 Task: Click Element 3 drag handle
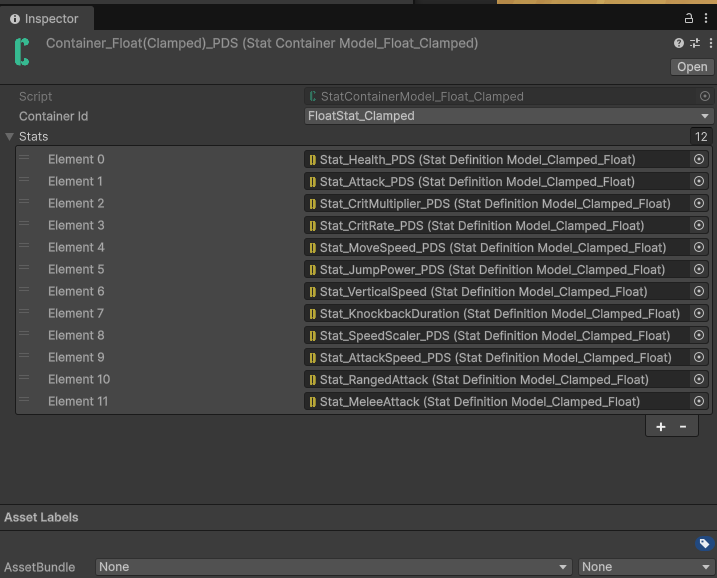click(x=24, y=224)
